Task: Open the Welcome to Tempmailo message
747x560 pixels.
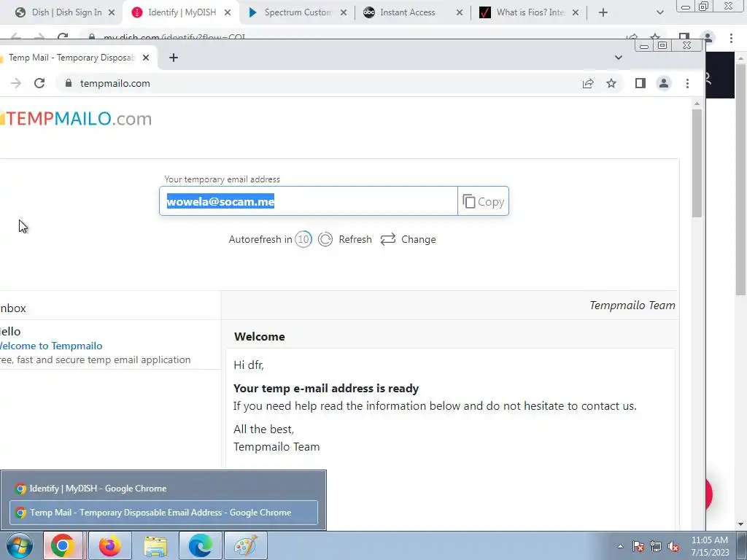Action: click(x=52, y=346)
